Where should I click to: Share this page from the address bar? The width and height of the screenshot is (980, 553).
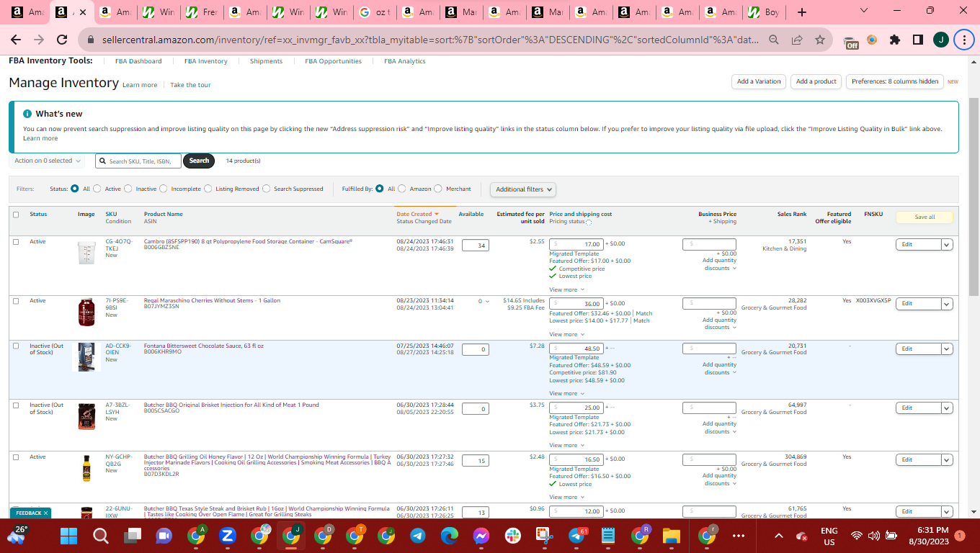[797, 40]
